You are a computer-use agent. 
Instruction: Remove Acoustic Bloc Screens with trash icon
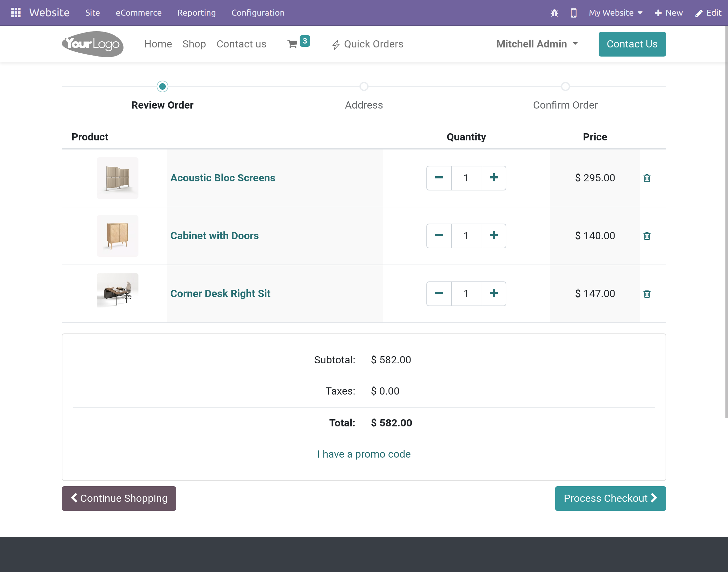coord(647,178)
